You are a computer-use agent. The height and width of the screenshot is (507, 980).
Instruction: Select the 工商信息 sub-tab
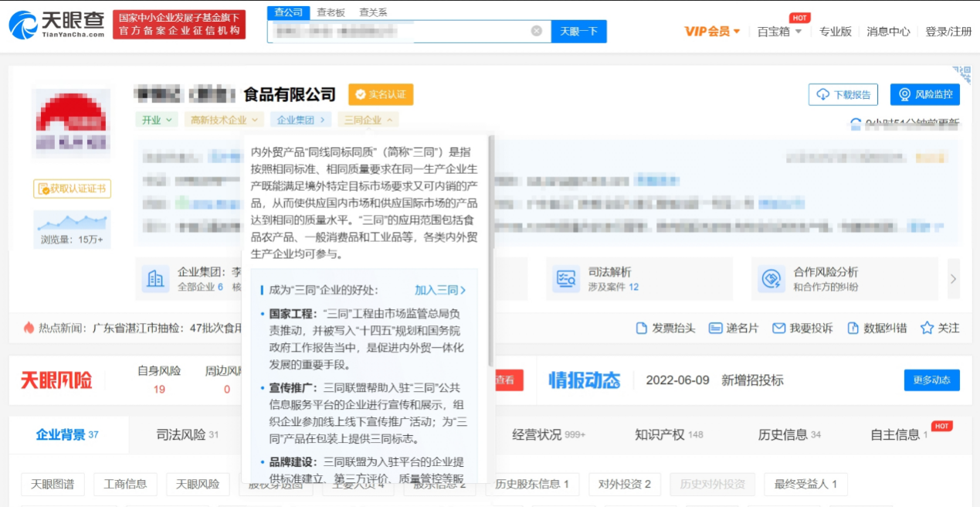pos(125,485)
